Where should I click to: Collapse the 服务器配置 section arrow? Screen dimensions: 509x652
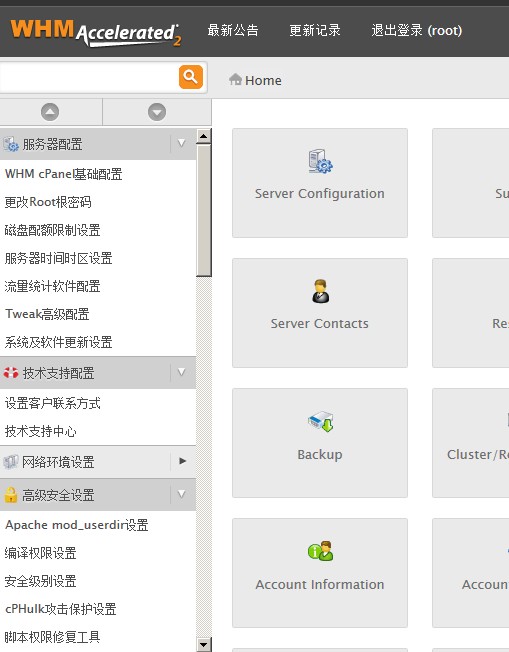[181, 143]
